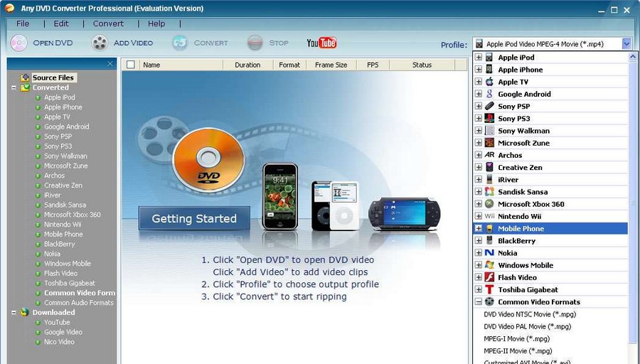Toggle the select-all checkbox in file list header
This screenshot has width=640, height=364.
pyautogui.click(x=131, y=65)
